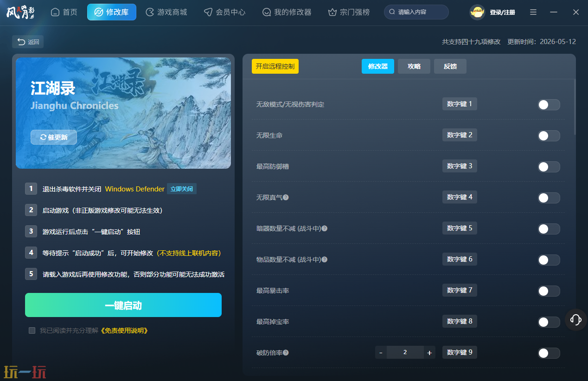Screen dimensions: 588x381
Task: Click the 共支持四十九项修改 text
Action: [x=471, y=42]
